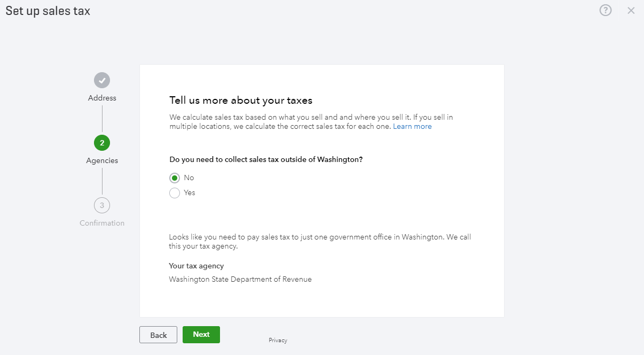Click the "Yes" option label text

pyautogui.click(x=190, y=192)
